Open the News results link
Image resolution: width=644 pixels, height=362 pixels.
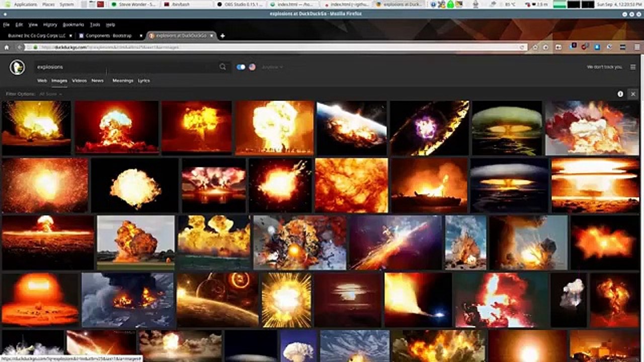[x=98, y=80]
